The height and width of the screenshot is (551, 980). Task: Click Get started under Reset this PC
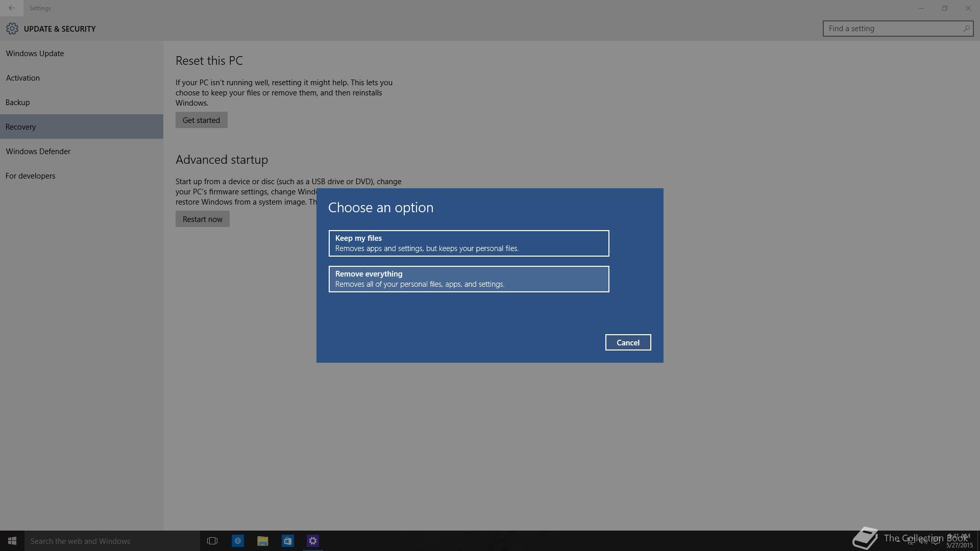201,120
